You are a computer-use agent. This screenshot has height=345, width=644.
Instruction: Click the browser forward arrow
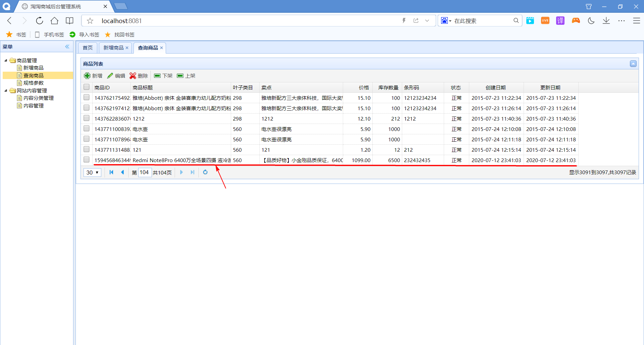click(x=24, y=21)
